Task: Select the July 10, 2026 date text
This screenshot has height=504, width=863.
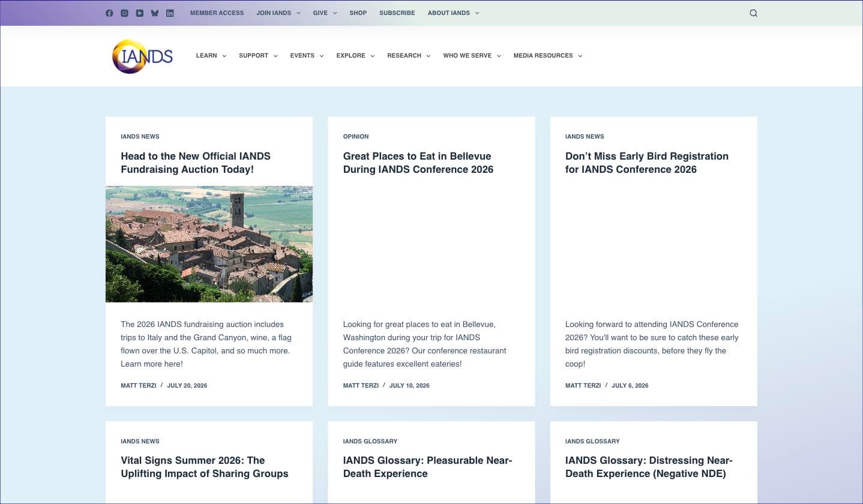Action: coord(409,385)
